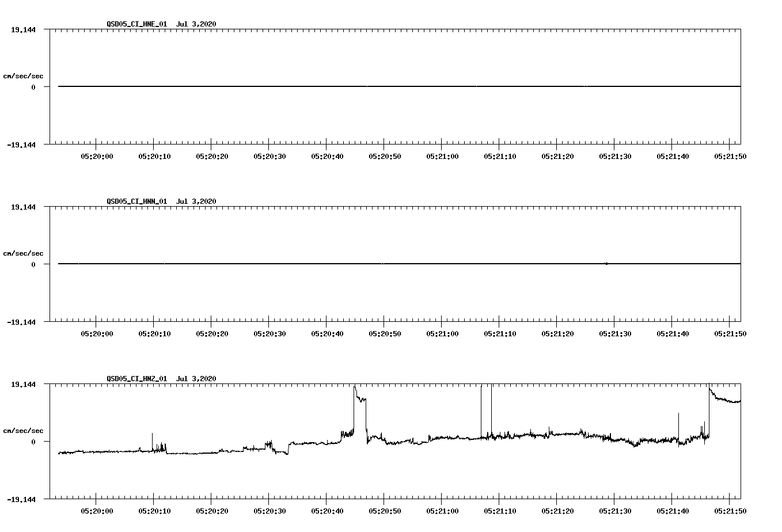
Task: Click 05:20:40 time label under HNN plot
Action: [327, 333]
